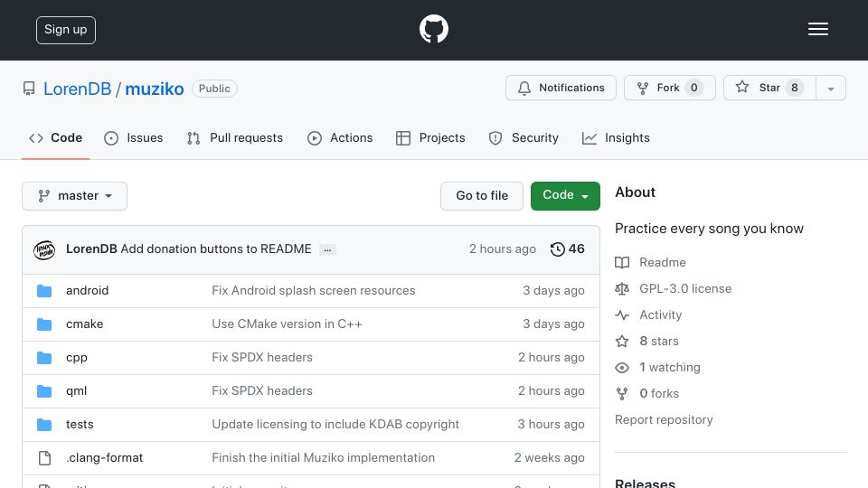Click the qml folder icon
Screen dimensions: 868x488
coord(44,391)
